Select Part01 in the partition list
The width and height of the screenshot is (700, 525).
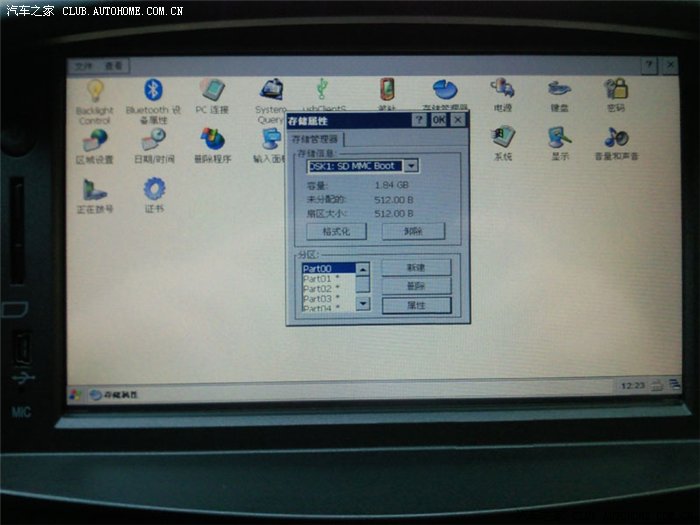click(320, 279)
